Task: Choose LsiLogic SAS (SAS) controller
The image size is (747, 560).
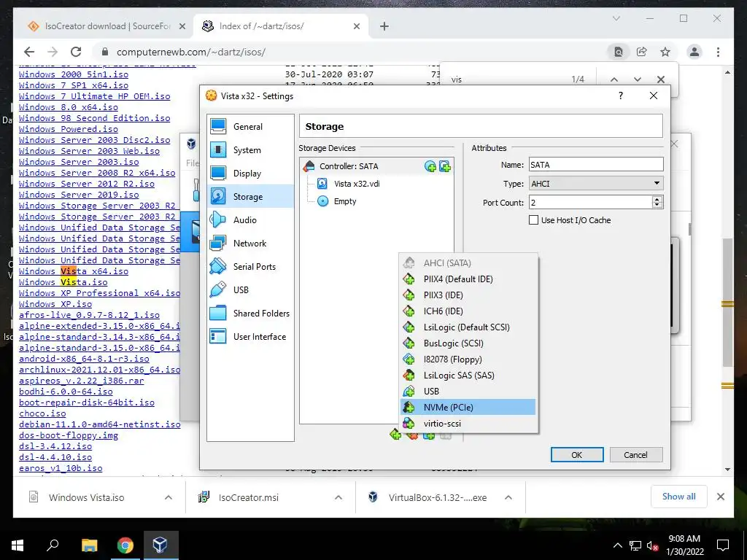Action: tap(468, 376)
